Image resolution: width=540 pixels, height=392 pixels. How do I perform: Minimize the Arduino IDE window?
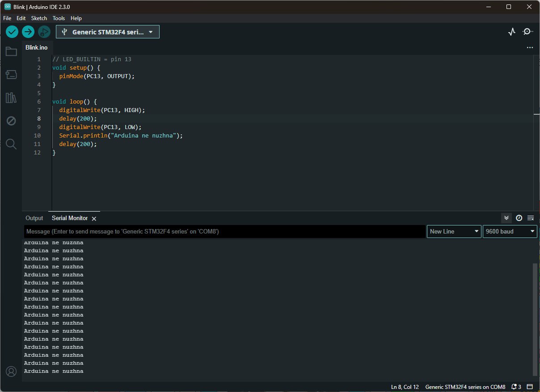click(x=489, y=7)
